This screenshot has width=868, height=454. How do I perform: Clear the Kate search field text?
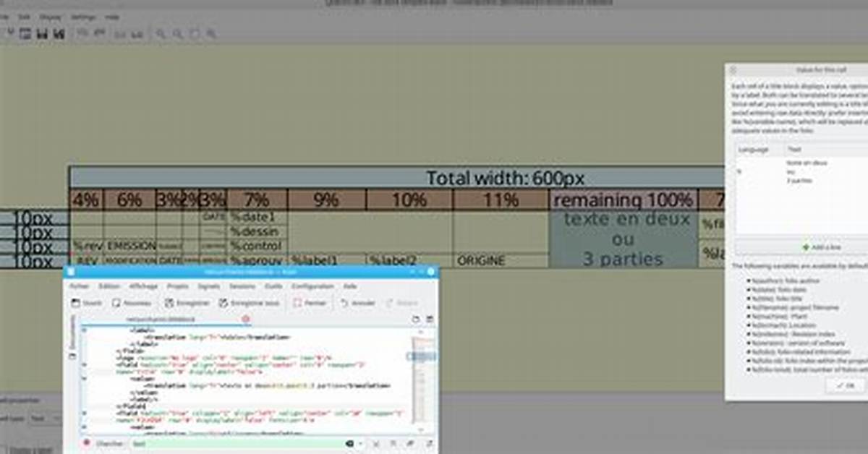coord(349,443)
